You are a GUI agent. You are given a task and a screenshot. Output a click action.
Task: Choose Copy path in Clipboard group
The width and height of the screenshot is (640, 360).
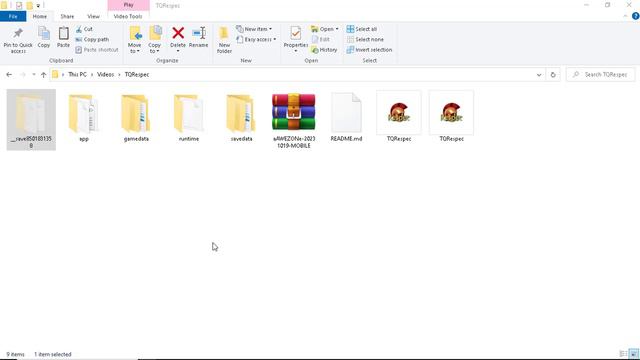tap(92, 40)
